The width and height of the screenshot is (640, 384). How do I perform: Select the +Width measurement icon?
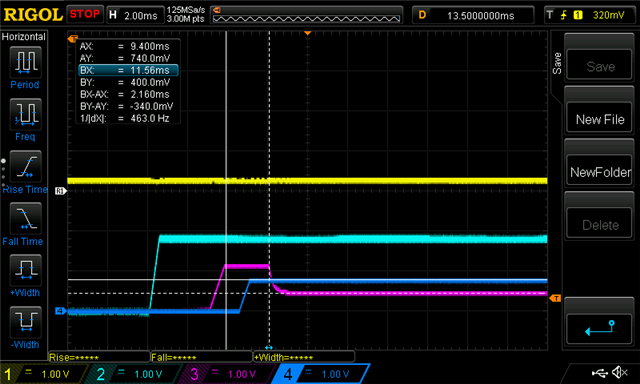point(25,270)
